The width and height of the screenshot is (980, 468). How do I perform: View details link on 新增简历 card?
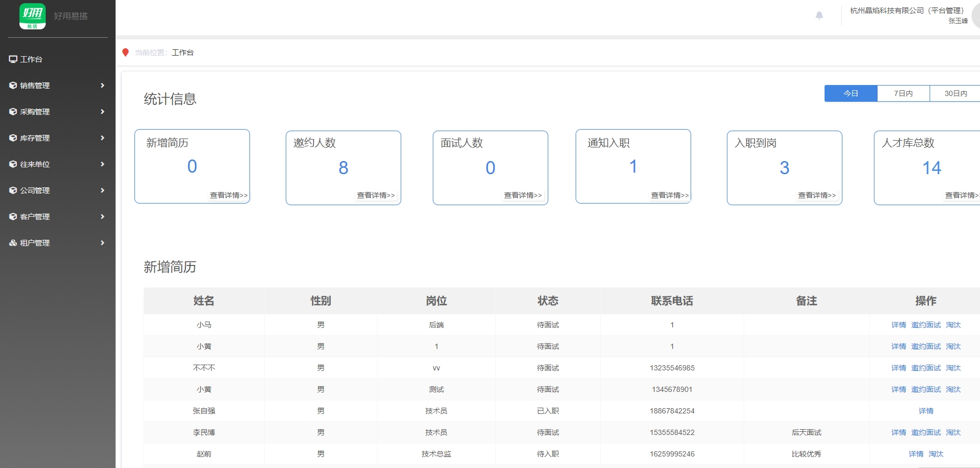tap(228, 195)
